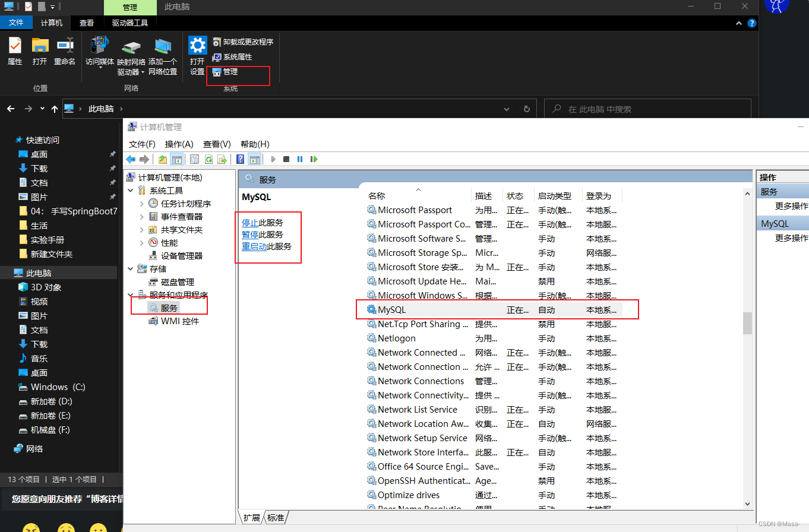The image size is (809, 532).
Task: Select the MySQL service row
Action: coord(493,310)
